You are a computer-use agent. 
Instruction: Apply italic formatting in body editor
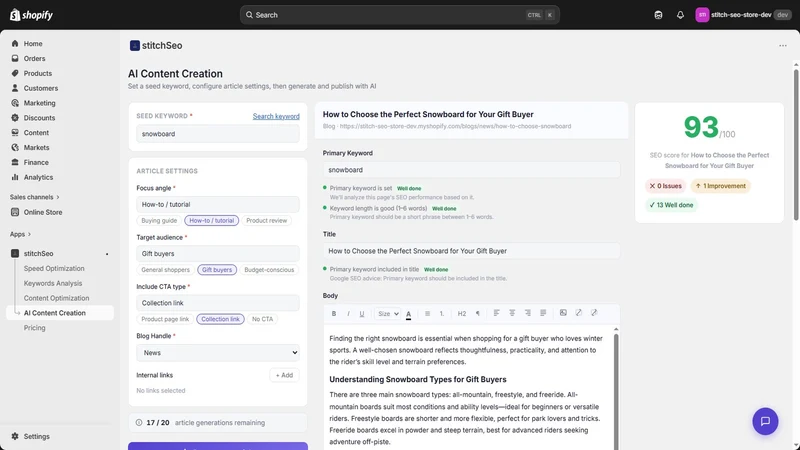pos(348,313)
